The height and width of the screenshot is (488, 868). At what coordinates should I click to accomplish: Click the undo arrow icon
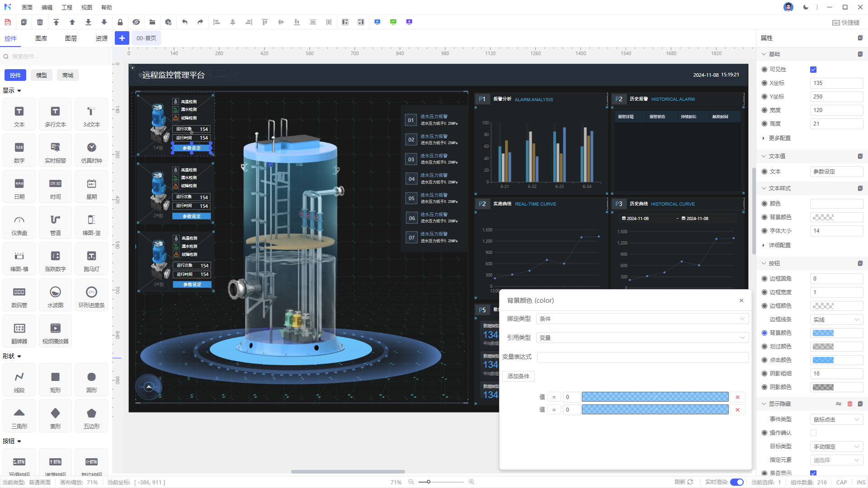click(x=184, y=22)
